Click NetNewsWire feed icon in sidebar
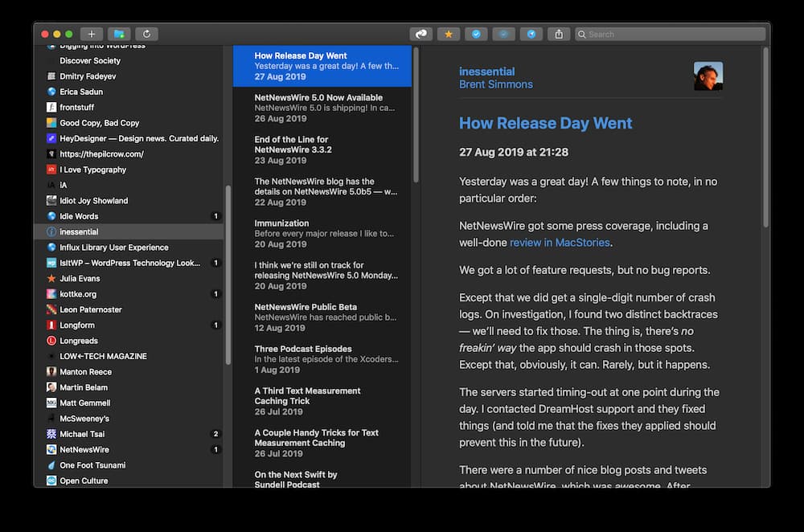Viewport: 804px width, 532px height. click(x=51, y=449)
